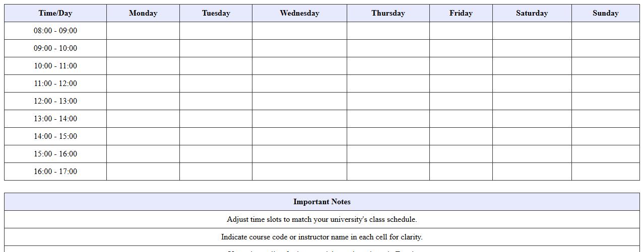Select the Thursday 09:00 - 10:00 cell
Screen dimensions: 644x252
[388, 48]
